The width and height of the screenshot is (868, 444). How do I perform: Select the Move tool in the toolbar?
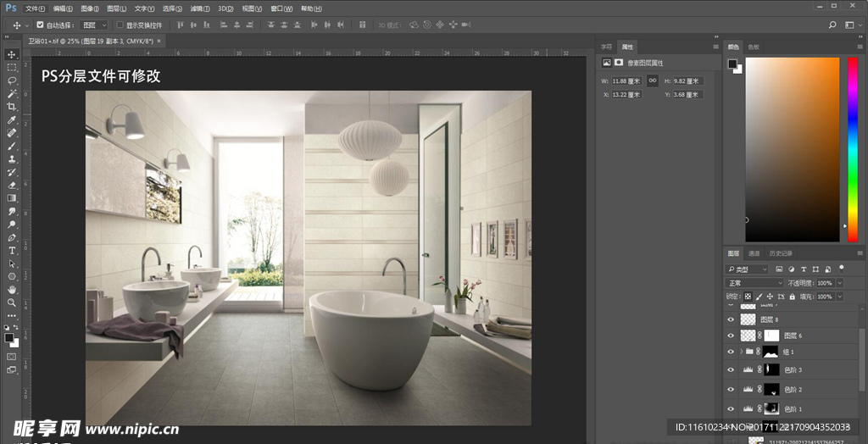(12, 54)
